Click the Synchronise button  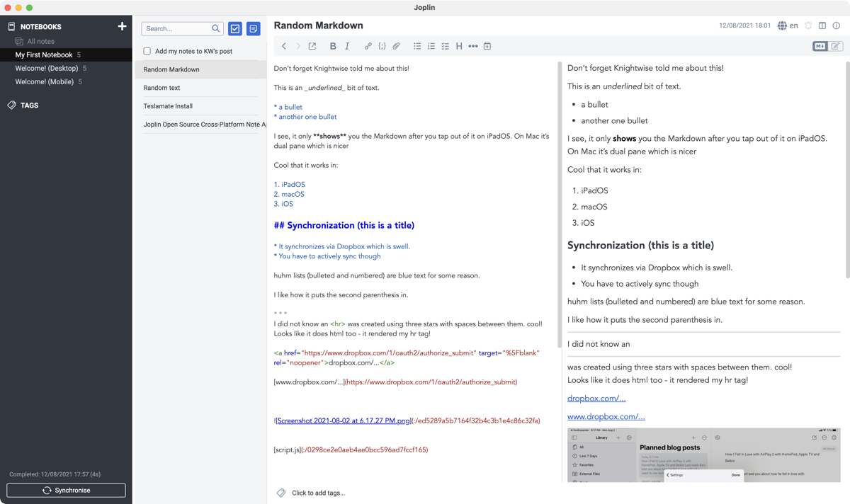tap(66, 490)
